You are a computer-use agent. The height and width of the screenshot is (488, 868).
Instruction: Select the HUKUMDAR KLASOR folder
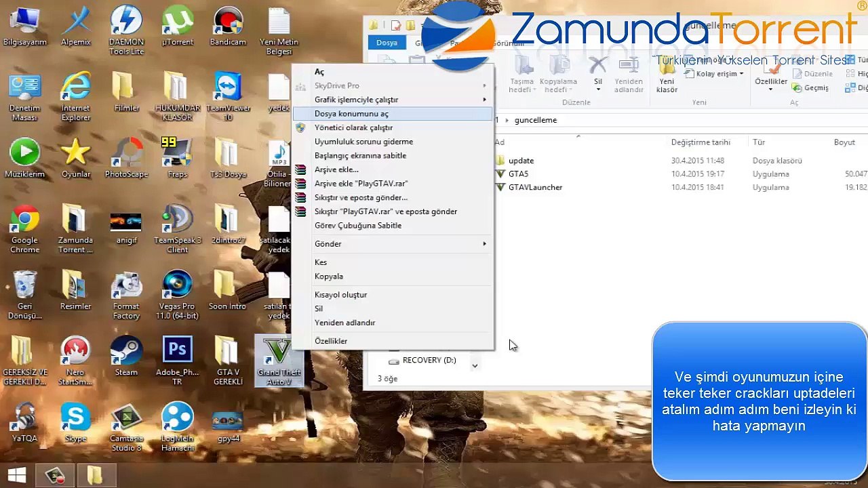point(177,97)
